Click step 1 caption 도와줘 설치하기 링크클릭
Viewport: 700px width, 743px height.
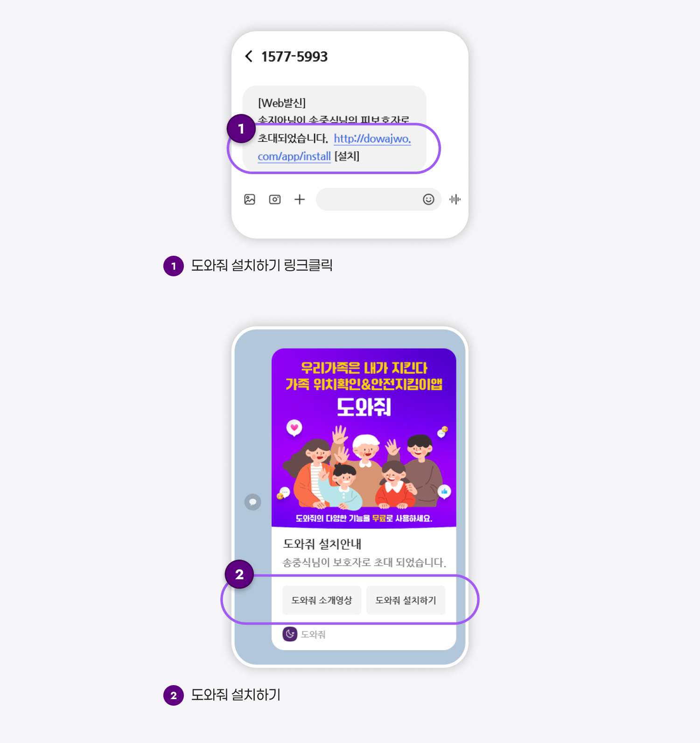[x=262, y=265]
